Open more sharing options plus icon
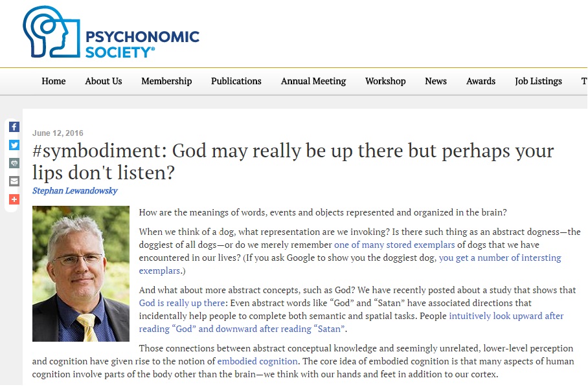Image resolution: width=588 pixels, height=387 pixels. (14, 199)
